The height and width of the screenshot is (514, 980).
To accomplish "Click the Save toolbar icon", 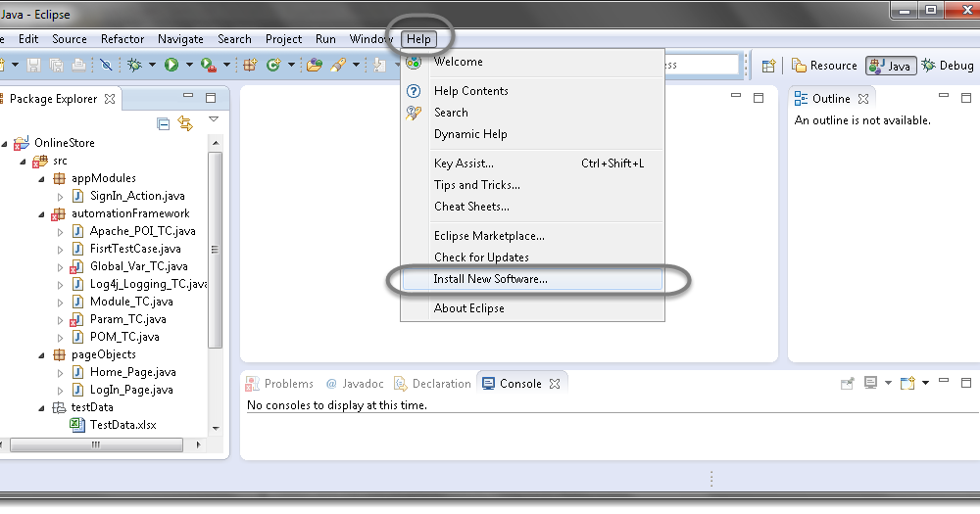I will click(x=33, y=65).
